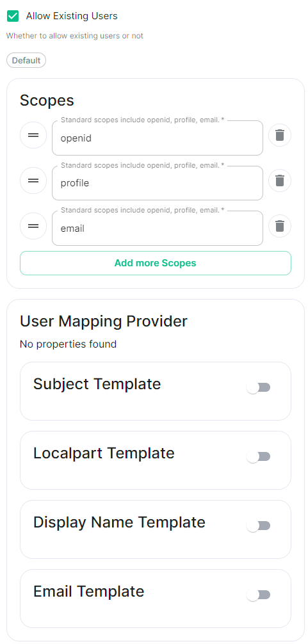The image size is (308, 644).
Task: Select the email scope input field
Action: point(158,229)
